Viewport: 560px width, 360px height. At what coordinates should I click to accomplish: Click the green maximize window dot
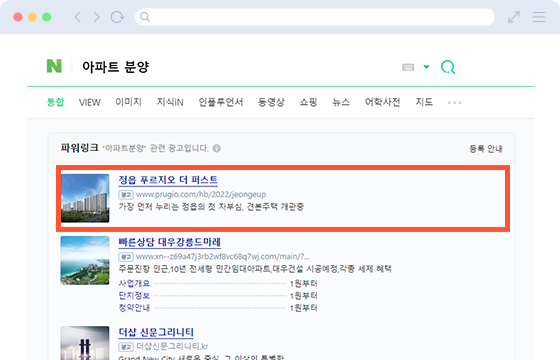point(47,17)
